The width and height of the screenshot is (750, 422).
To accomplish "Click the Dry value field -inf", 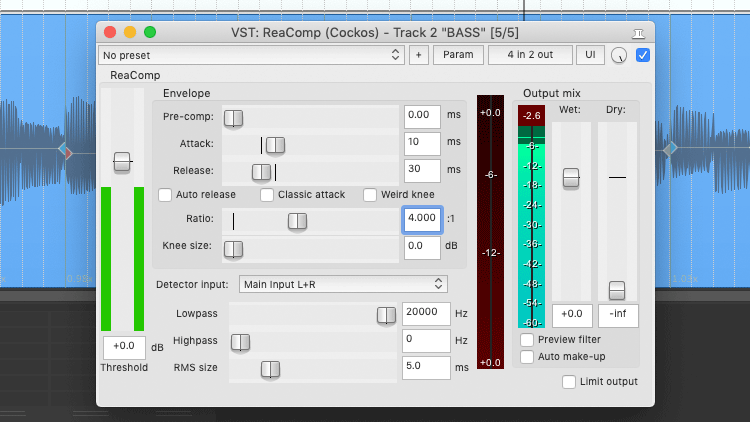I will 618,316.
